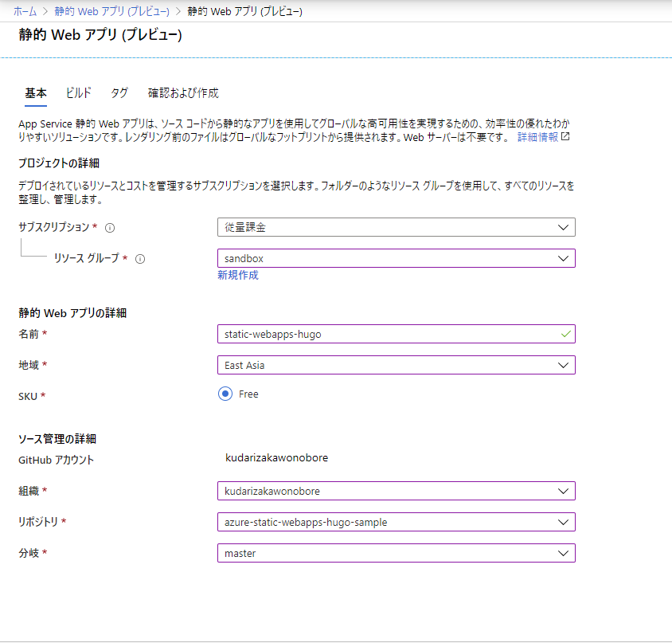Select the Free SKU radio button

click(225, 394)
